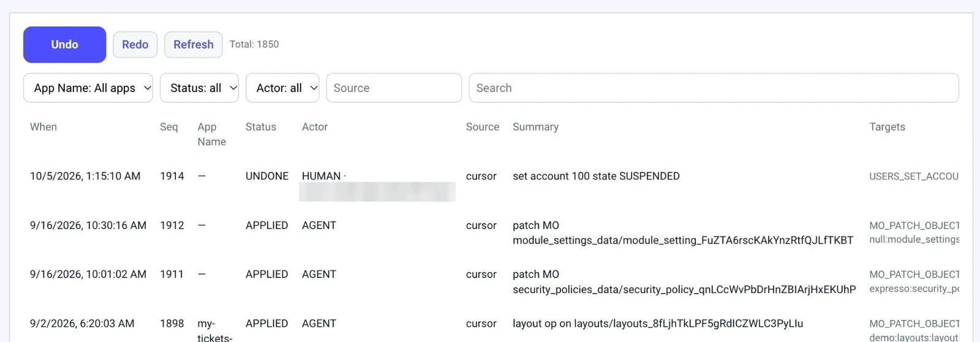This screenshot has width=980, height=342.
Task: Click target expresso:security_po
Action: tap(914, 289)
